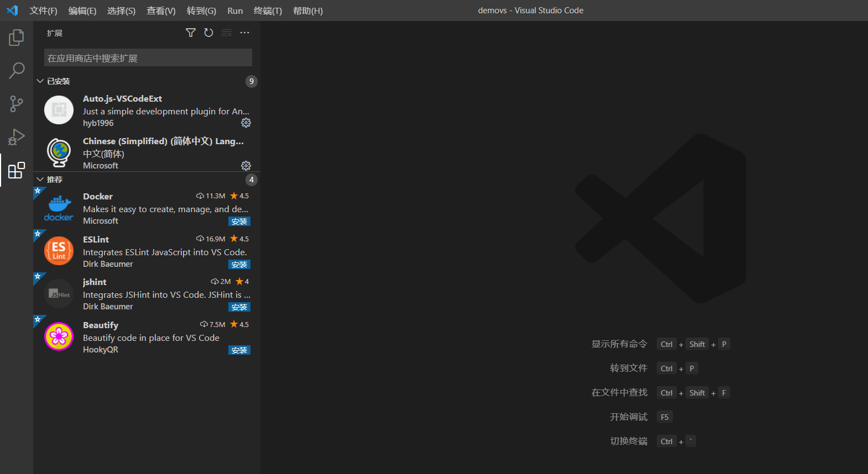Image resolution: width=868 pixels, height=474 pixels.
Task: Select the Beautify extension title
Action: tap(101, 325)
